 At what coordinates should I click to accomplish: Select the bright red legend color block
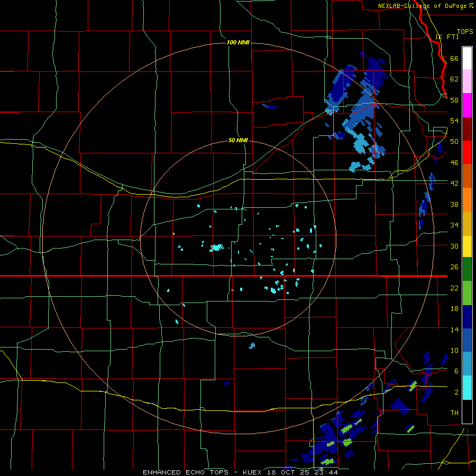[467, 152]
